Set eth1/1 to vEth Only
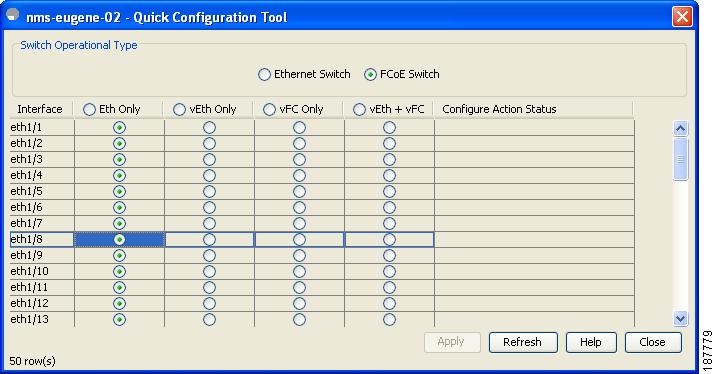Screen dimensions: 713x374 coord(209,127)
